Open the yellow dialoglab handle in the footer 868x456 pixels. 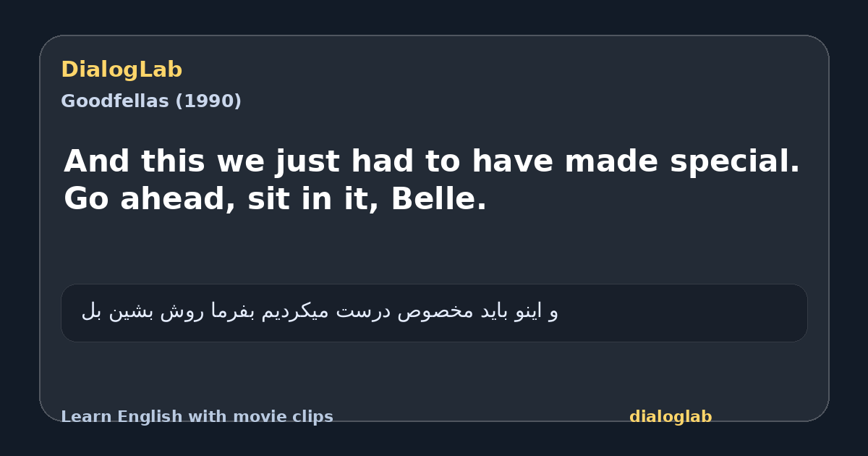pyautogui.click(x=671, y=417)
